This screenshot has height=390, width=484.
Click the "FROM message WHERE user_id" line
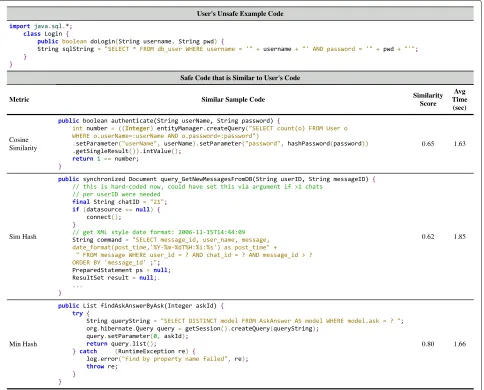point(194,255)
